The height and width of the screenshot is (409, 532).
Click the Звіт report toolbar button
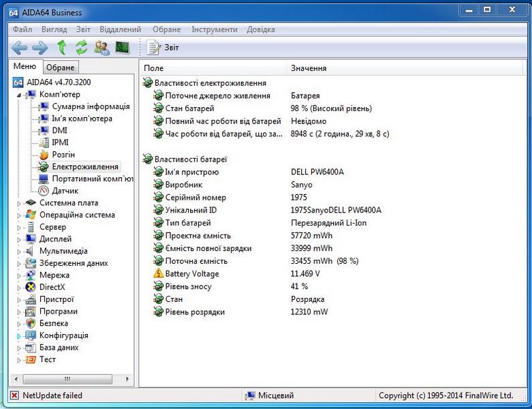click(x=164, y=48)
